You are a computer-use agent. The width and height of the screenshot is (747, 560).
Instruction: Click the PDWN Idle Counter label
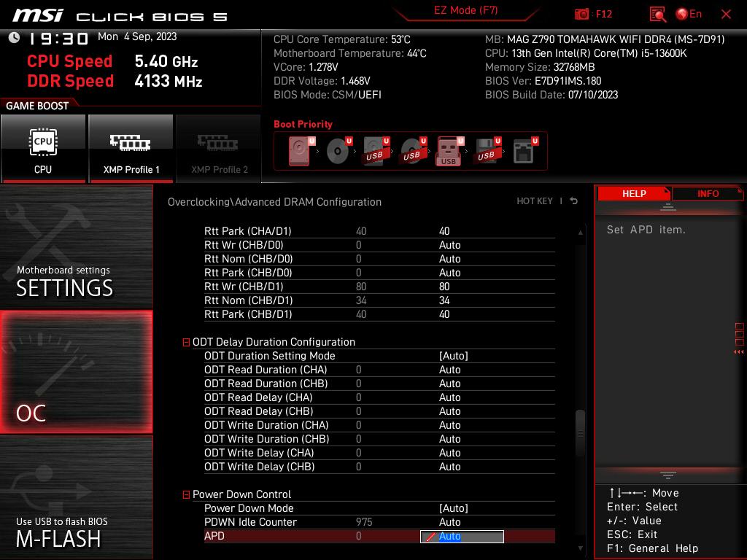(251, 522)
